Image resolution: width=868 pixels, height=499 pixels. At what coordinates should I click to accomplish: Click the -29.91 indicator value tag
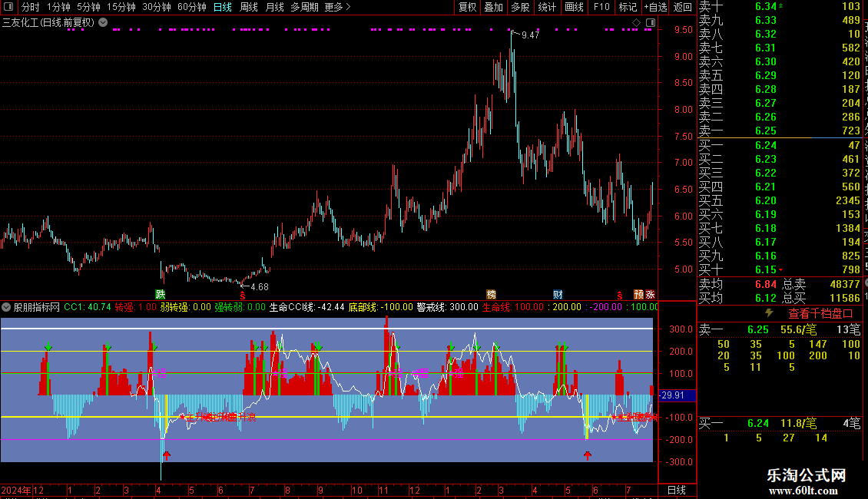tap(677, 395)
